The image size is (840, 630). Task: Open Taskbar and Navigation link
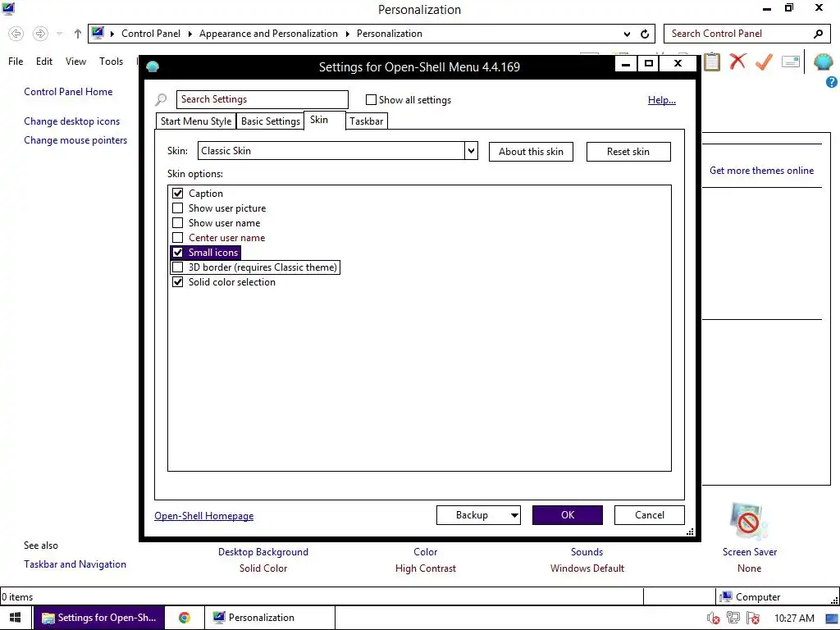tap(75, 564)
